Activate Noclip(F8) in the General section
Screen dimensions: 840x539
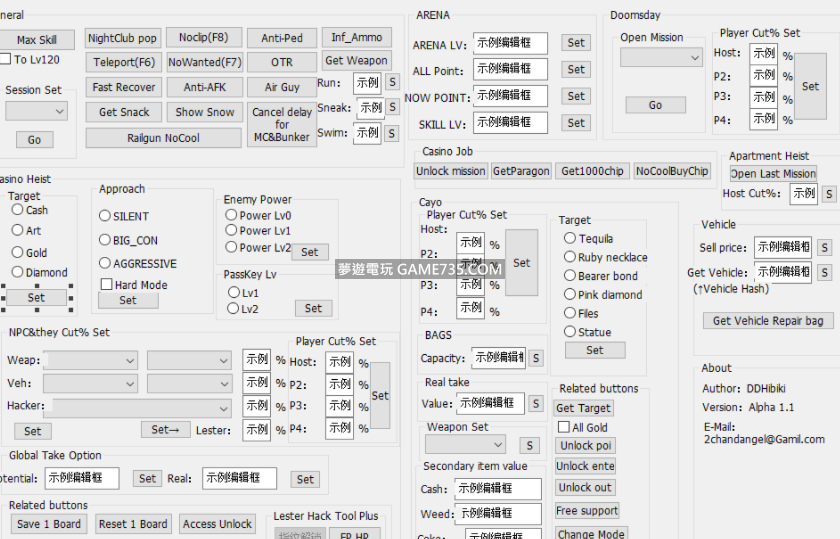pyautogui.click(x=204, y=38)
